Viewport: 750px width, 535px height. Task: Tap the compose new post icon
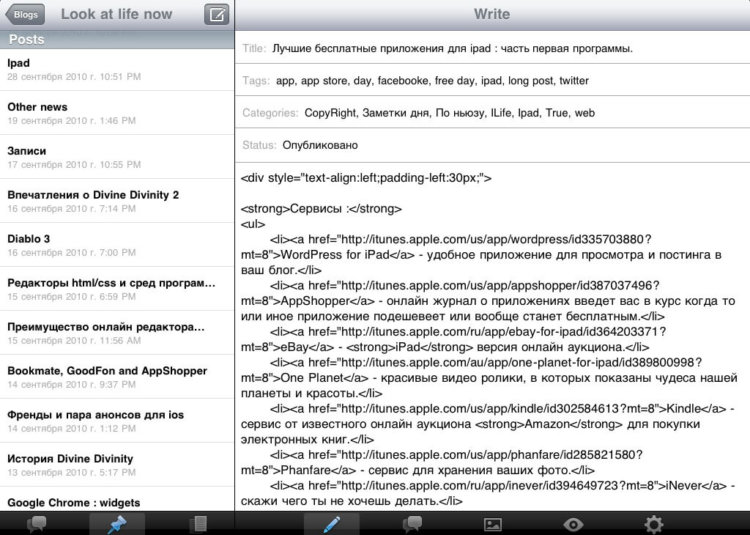point(217,14)
